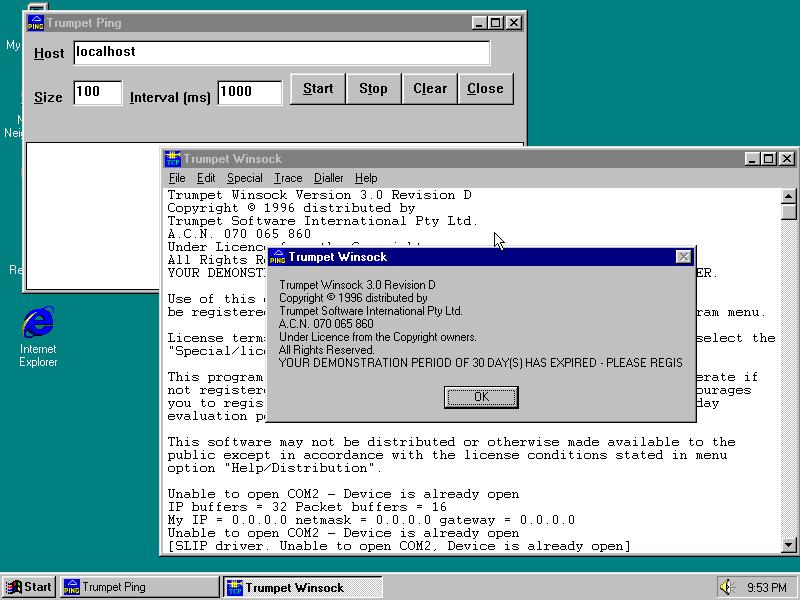This screenshot has height=600, width=800.
Task: Click the '[SLIP driver. Unable to open COM2' line
Action: click(399, 546)
